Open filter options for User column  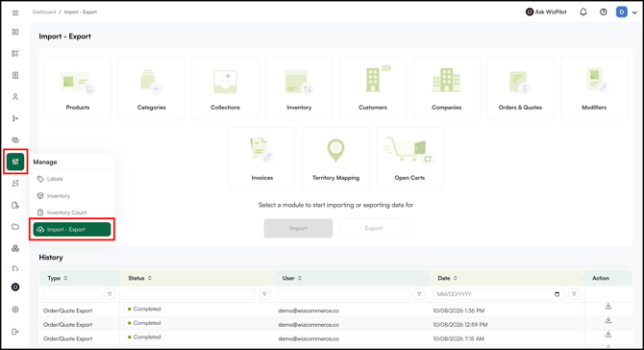[419, 294]
